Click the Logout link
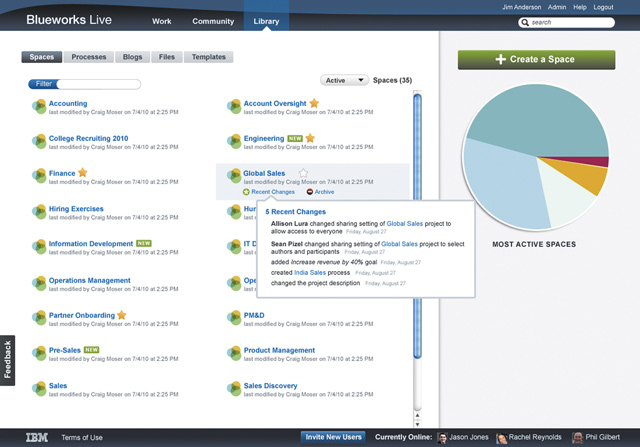 (603, 7)
